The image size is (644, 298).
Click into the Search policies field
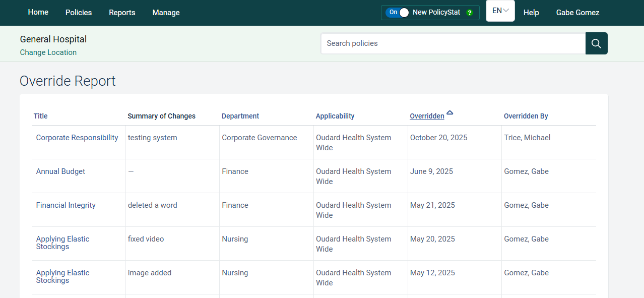pyautogui.click(x=453, y=43)
